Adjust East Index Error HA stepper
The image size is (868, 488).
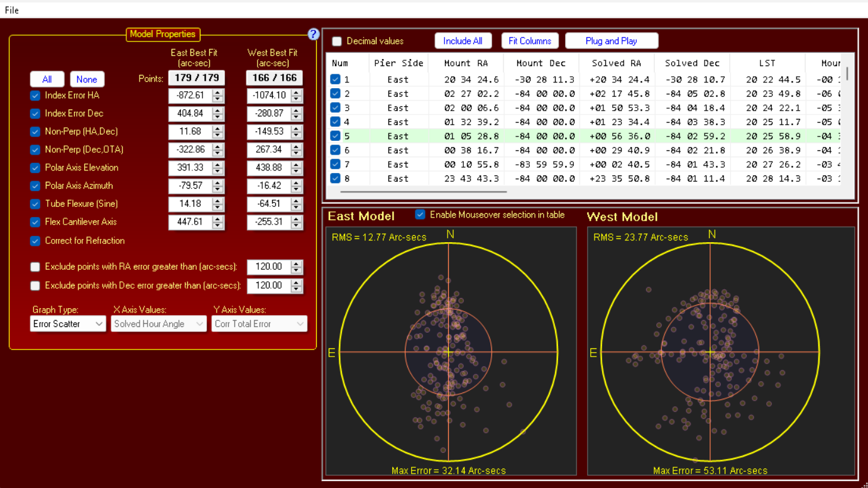pos(218,96)
